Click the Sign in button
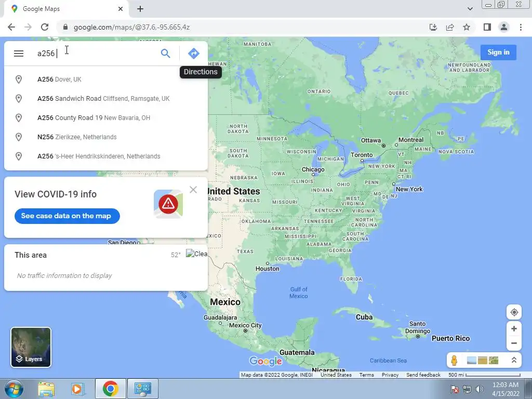 click(x=498, y=52)
